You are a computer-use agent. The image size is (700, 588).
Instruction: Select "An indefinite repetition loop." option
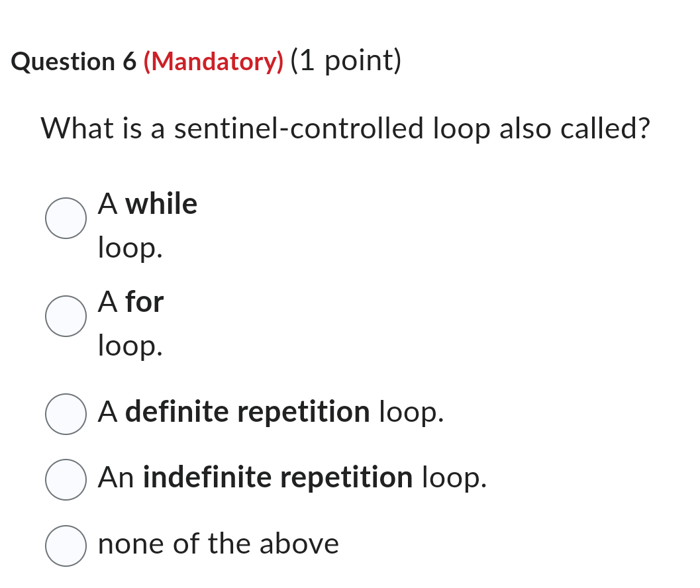66,479
